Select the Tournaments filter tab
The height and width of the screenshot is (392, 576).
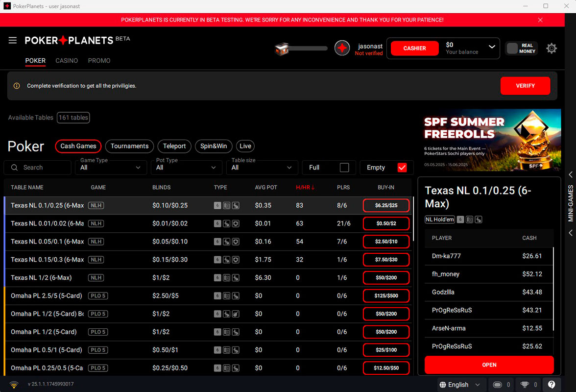(x=129, y=146)
